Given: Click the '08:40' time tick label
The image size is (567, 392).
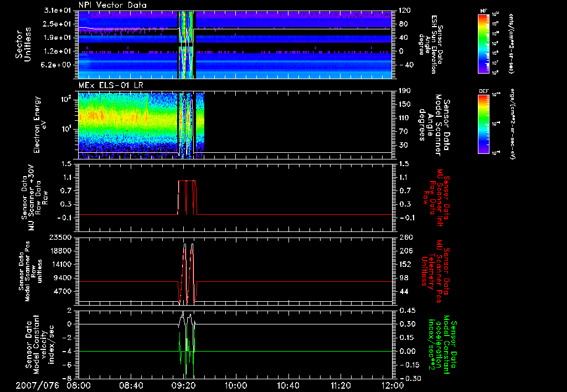Looking at the screenshot, I should tap(131, 385).
